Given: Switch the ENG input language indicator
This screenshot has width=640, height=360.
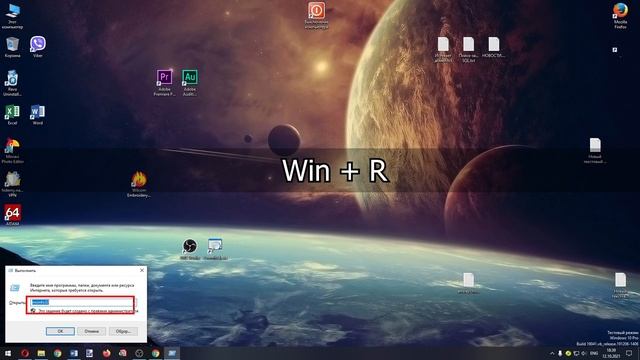Looking at the screenshot, I should (x=594, y=353).
